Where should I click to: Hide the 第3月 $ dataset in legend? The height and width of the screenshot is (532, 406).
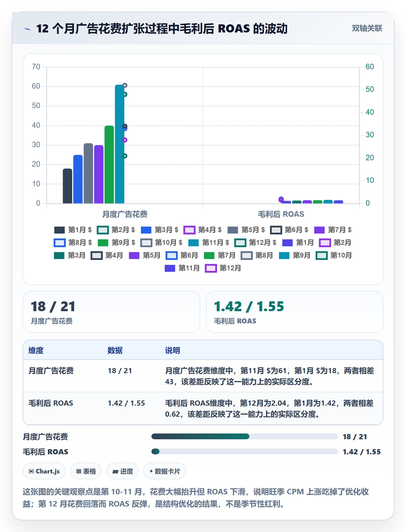point(159,230)
